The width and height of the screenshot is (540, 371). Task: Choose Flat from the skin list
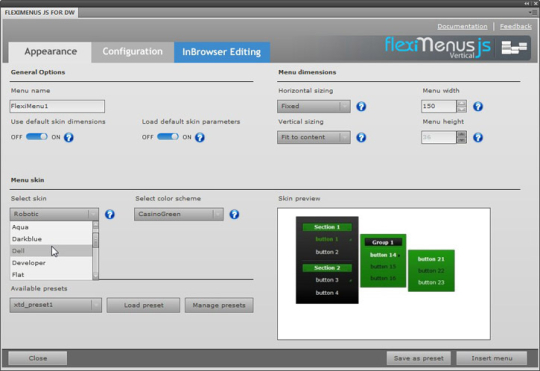(x=51, y=275)
